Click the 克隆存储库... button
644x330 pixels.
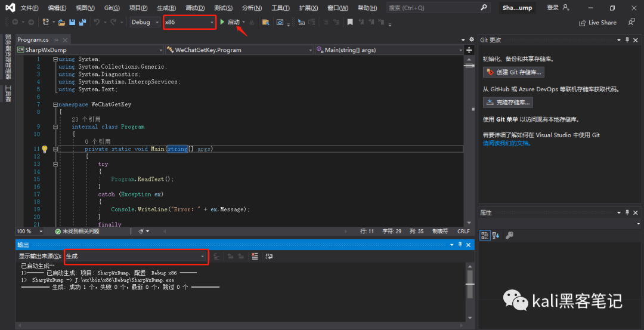pos(508,102)
